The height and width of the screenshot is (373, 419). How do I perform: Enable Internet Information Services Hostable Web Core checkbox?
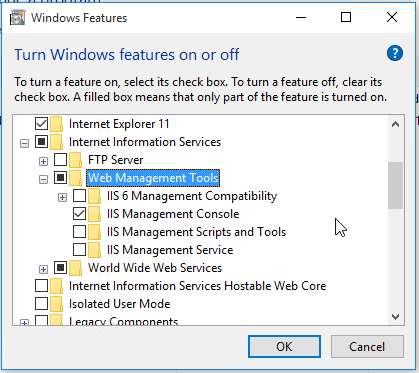click(41, 286)
